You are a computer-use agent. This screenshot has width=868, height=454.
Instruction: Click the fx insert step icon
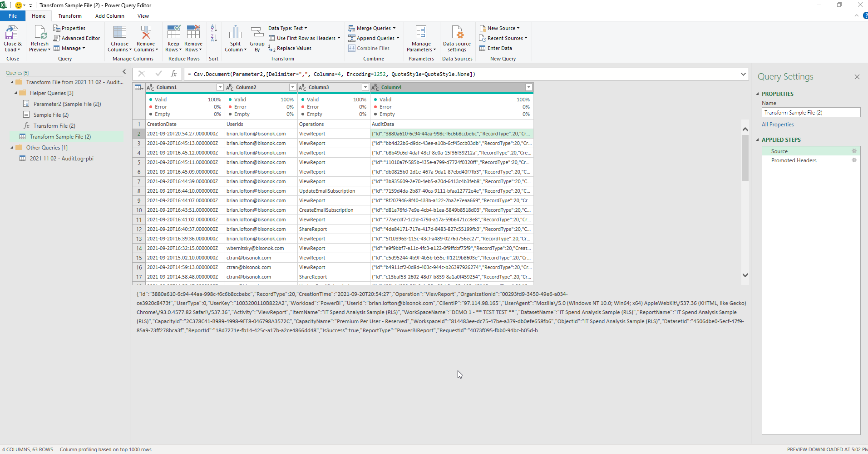pyautogui.click(x=173, y=74)
